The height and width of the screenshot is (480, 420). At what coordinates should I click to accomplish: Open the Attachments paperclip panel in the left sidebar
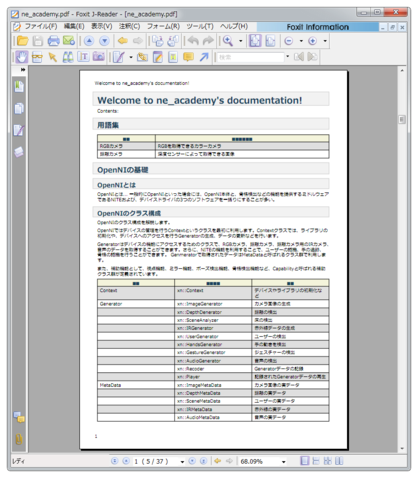coord(19,439)
